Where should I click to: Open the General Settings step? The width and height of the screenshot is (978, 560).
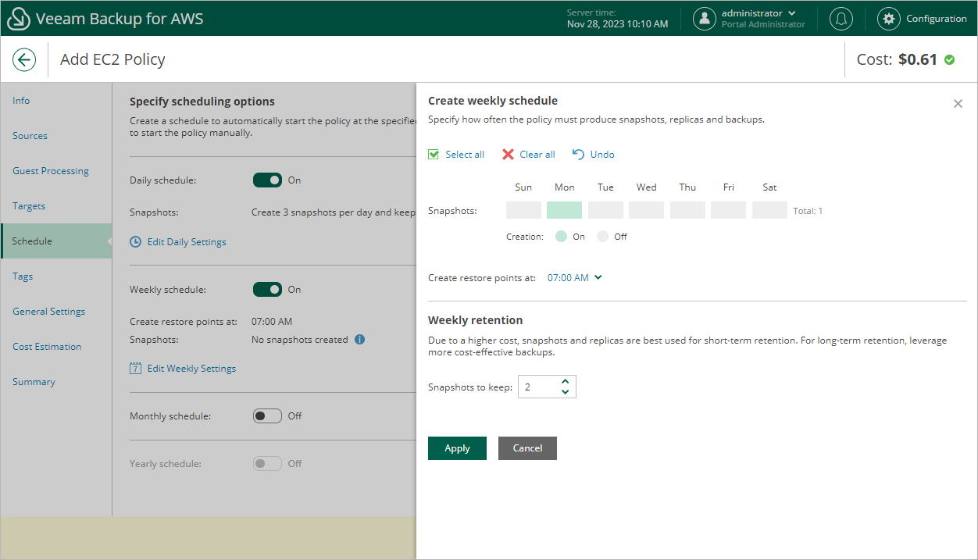pyautogui.click(x=56, y=312)
